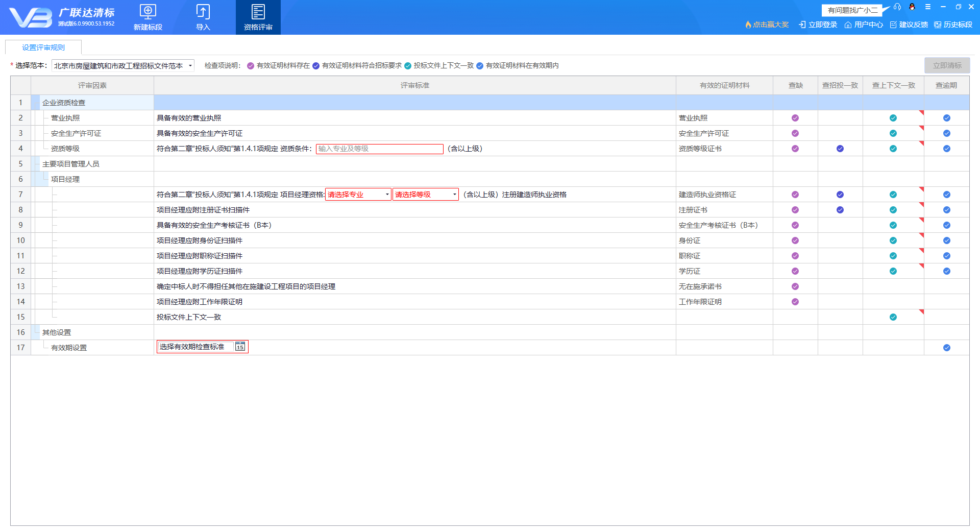
Task: Collapse the 主要项目管理人员 tree node
Action: 35,164
